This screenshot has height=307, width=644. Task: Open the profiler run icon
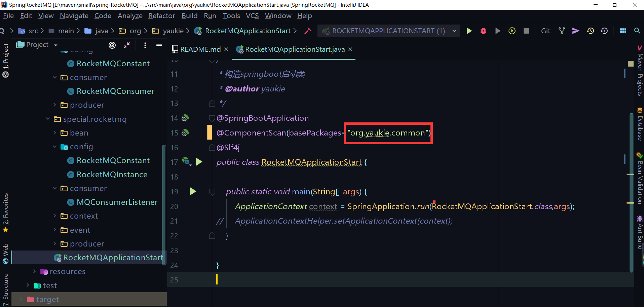point(512,31)
